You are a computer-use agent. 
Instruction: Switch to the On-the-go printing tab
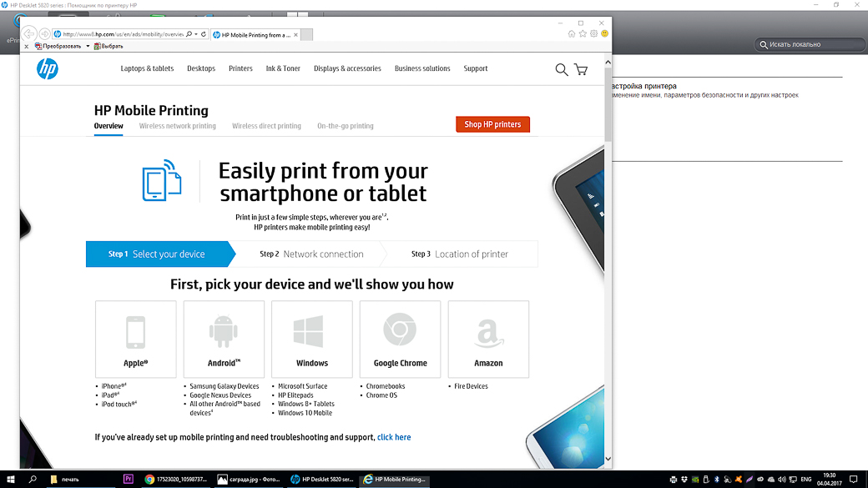click(x=346, y=126)
